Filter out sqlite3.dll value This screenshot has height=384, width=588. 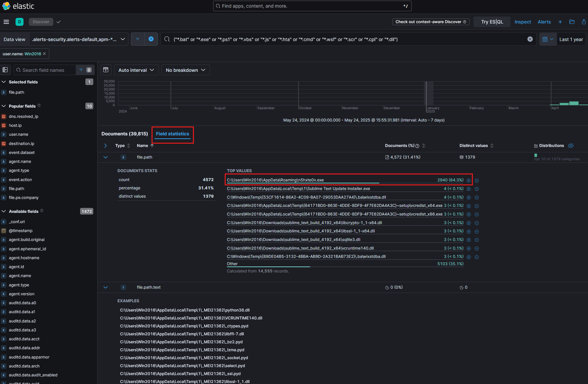point(477,240)
